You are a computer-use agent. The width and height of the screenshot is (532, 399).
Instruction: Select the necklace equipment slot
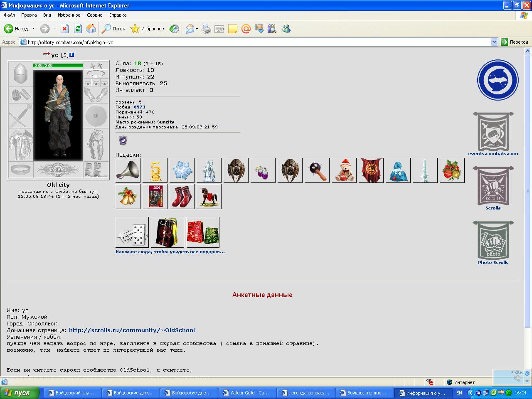click(96, 74)
